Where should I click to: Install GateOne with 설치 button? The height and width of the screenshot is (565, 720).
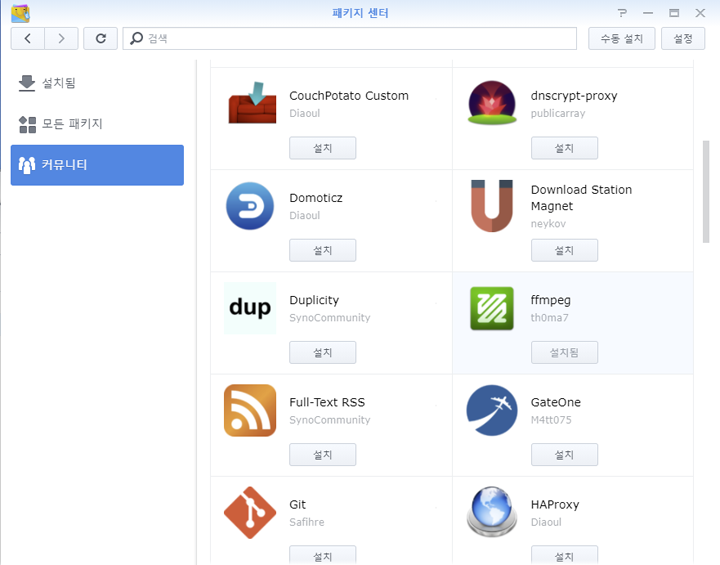(564, 455)
